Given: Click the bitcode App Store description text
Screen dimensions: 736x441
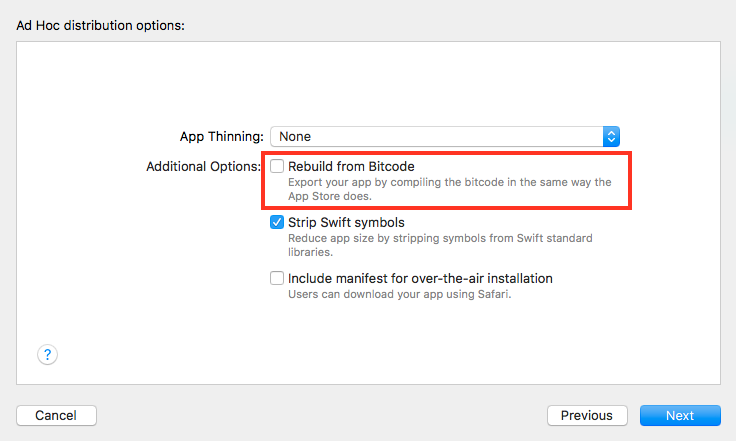Looking at the screenshot, I should [449, 189].
